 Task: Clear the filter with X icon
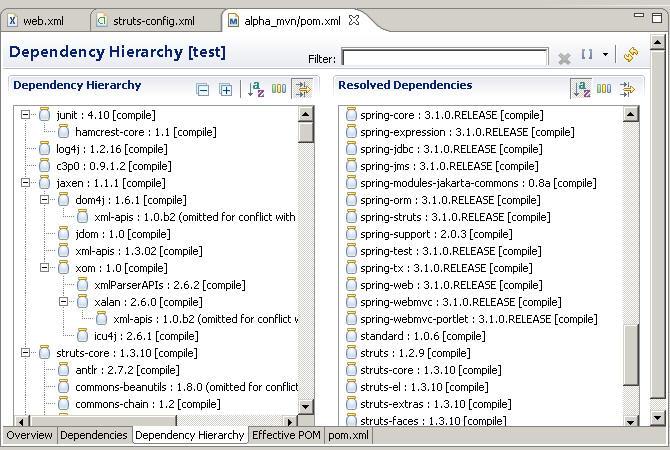pos(564,59)
